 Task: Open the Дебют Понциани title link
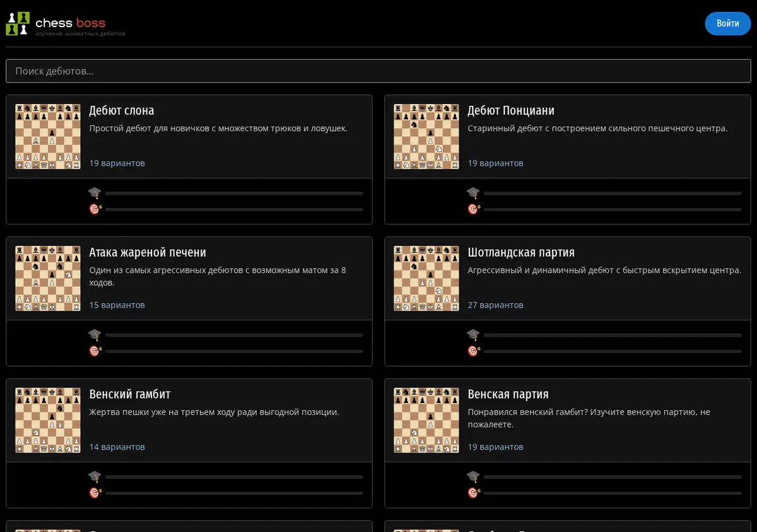[511, 110]
